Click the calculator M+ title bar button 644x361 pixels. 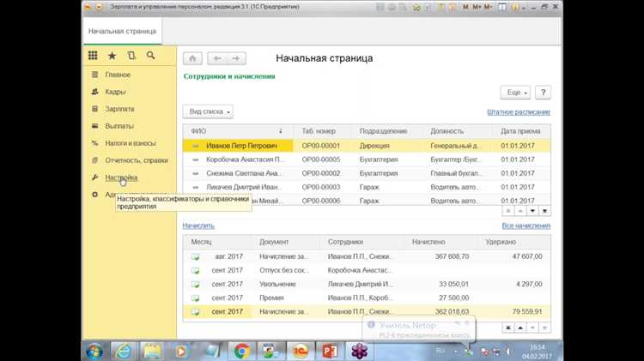point(477,7)
